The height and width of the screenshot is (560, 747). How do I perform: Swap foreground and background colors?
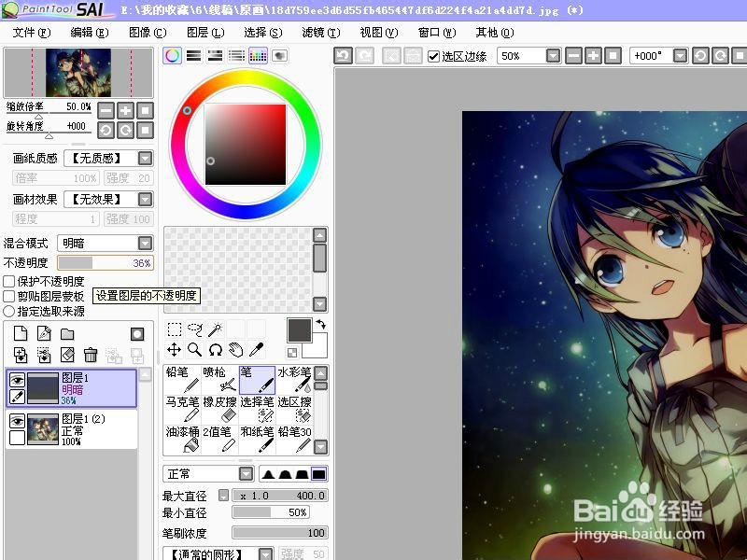(x=321, y=324)
